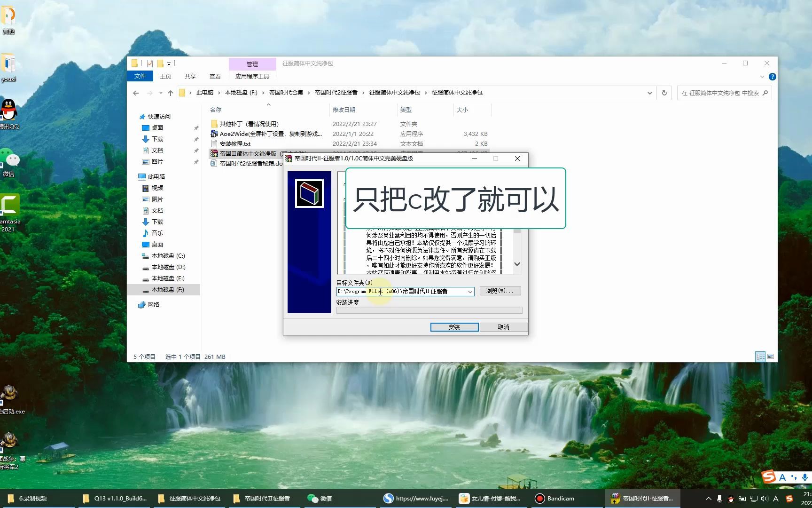
Task: Open the destination folder dropdown arrow
Action: [x=470, y=292]
